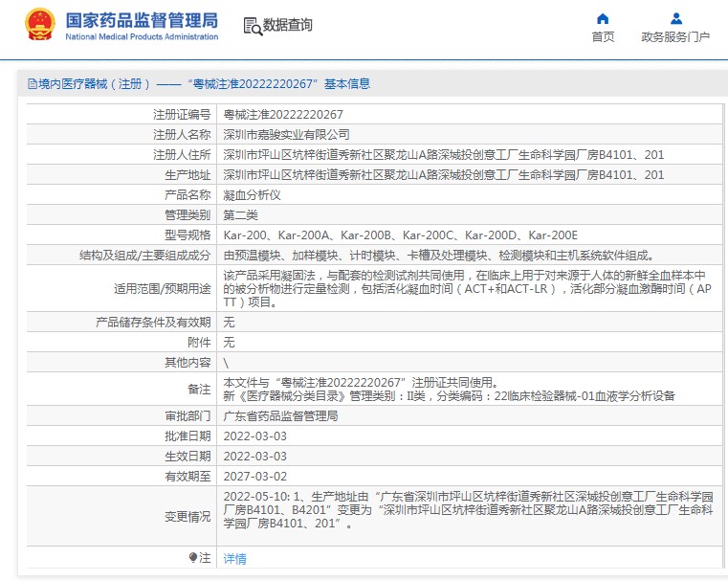Click the 数据查询 magnifier icon
This screenshot has height=581, width=728.
tap(253, 26)
